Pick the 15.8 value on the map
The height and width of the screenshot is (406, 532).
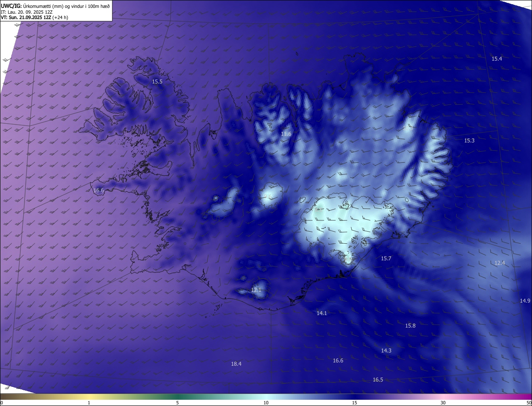tap(410, 325)
